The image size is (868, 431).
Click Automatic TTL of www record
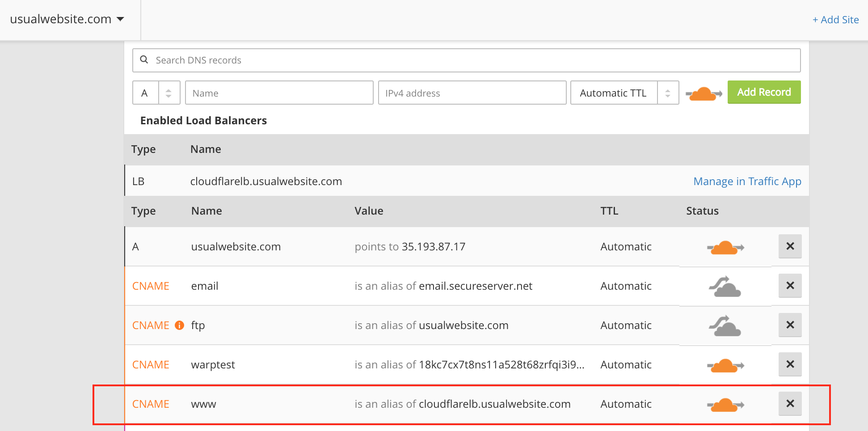tap(626, 404)
